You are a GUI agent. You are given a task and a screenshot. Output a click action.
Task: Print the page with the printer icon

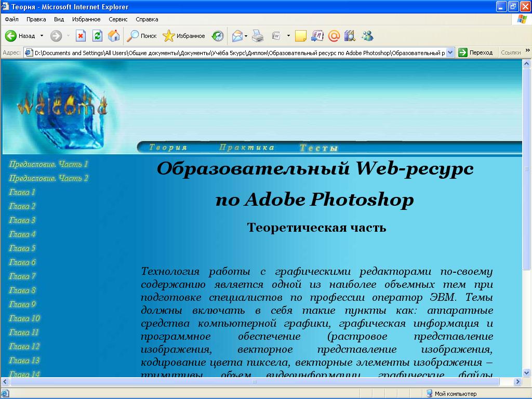pyautogui.click(x=258, y=36)
